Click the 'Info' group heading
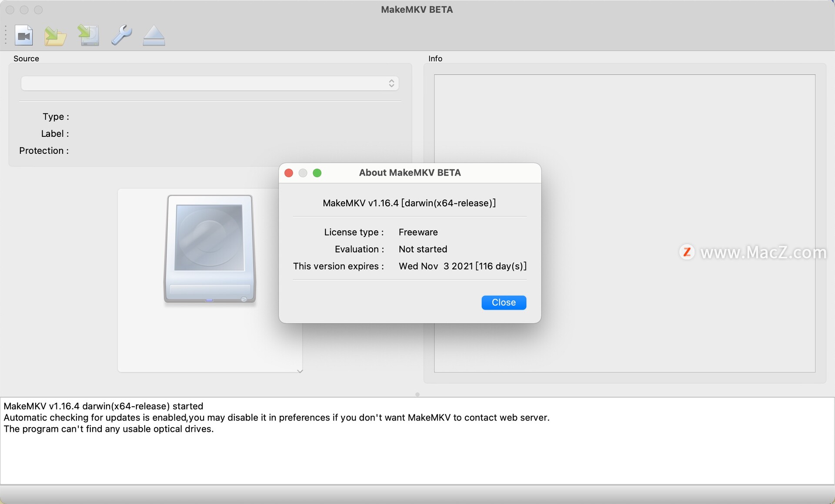835x504 pixels. (x=435, y=58)
